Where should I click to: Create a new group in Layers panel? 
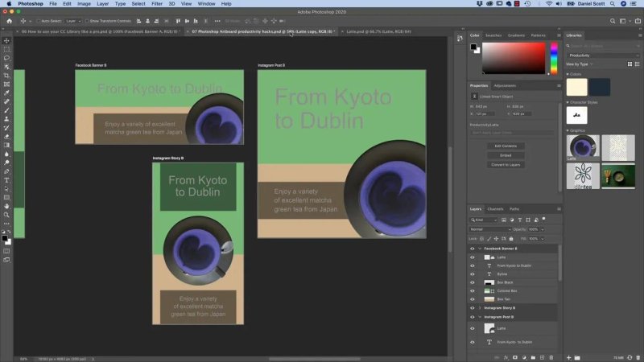tap(533, 357)
